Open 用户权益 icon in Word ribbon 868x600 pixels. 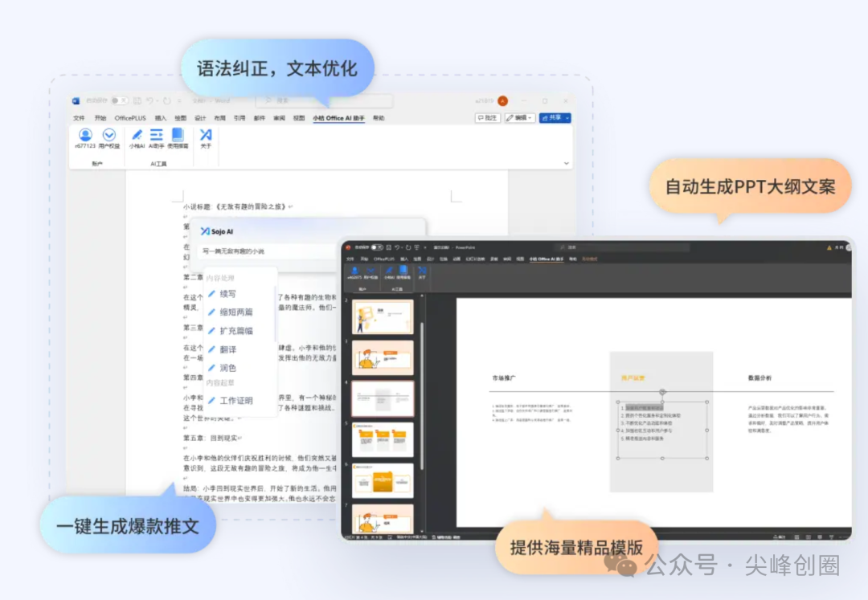click(109, 135)
